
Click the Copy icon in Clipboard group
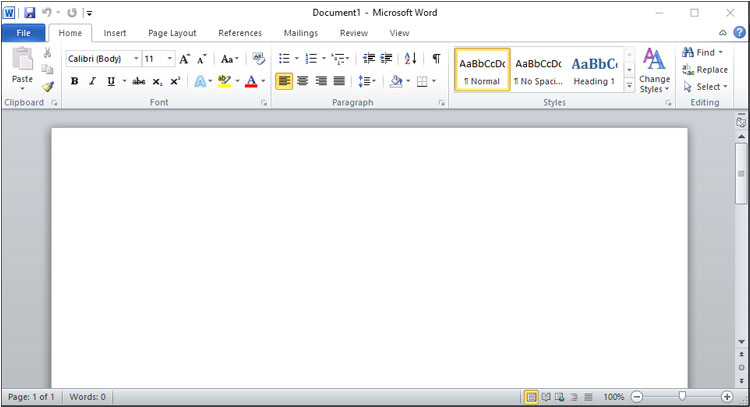pos(47,69)
